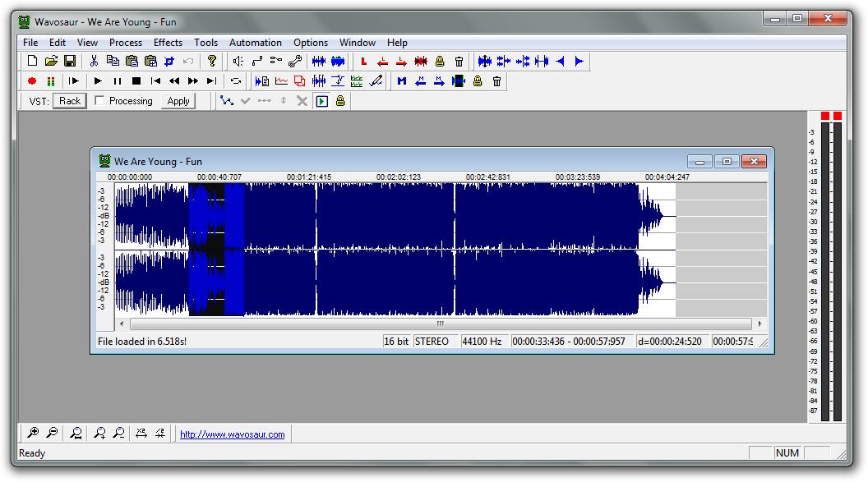
Task: Open a file using the folder icon
Action: [51, 62]
